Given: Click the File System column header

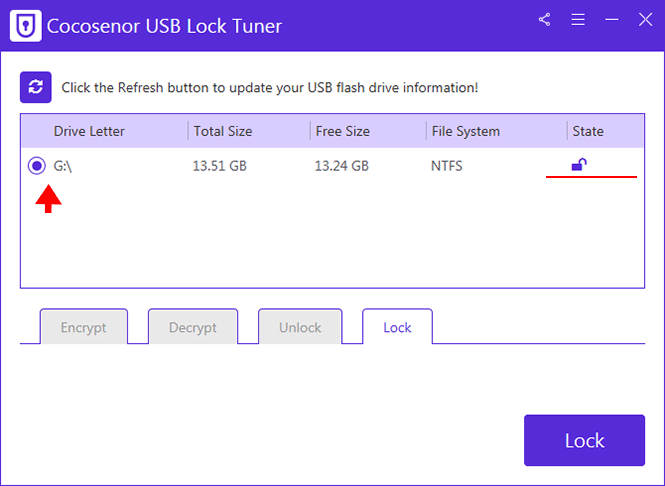Looking at the screenshot, I should [x=466, y=131].
